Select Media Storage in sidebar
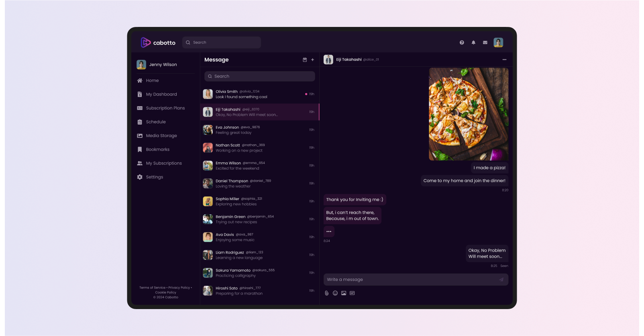 click(161, 136)
